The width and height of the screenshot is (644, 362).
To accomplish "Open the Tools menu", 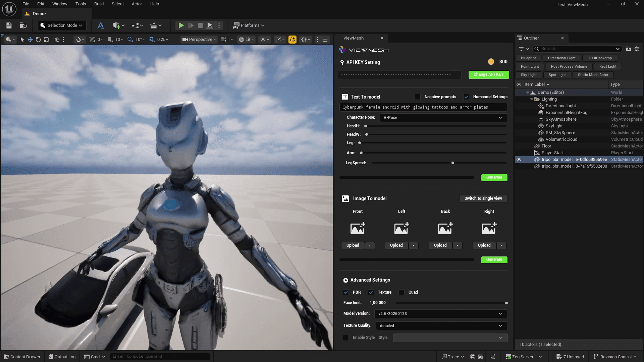I will click(80, 4).
